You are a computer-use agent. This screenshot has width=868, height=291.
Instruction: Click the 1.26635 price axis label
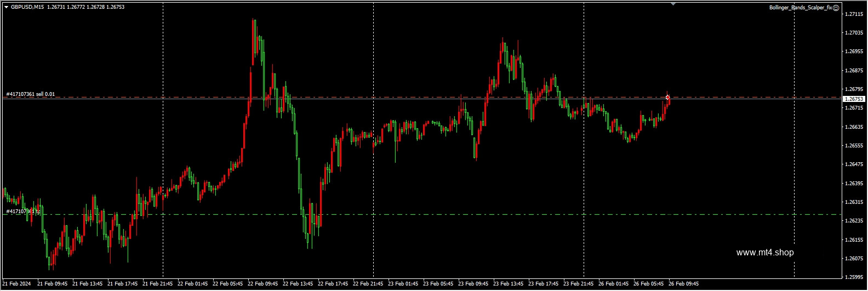pos(854,127)
